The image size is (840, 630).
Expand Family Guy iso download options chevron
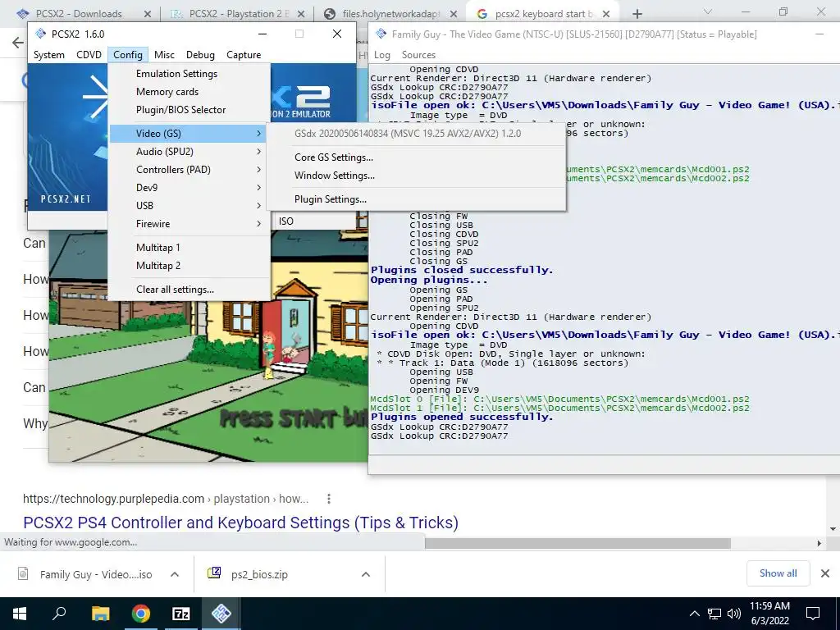point(175,574)
